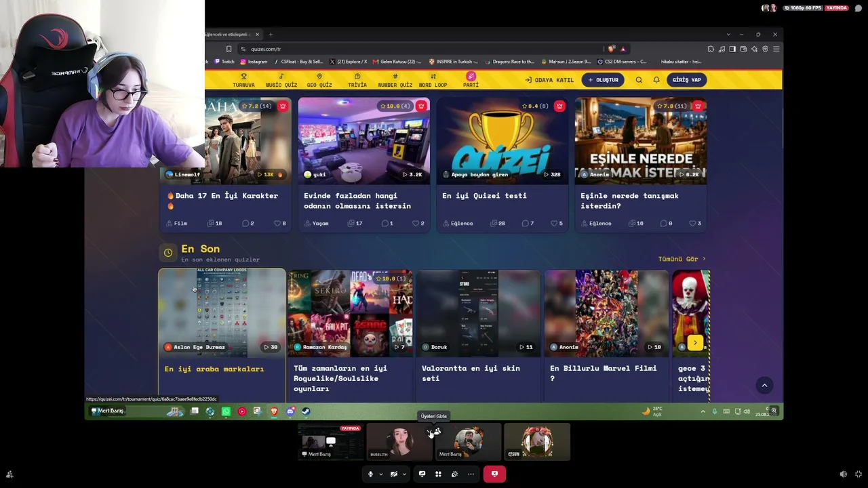This screenshot has height=488, width=868.
Task: Click the Giriş Yap login button
Action: tap(687, 80)
